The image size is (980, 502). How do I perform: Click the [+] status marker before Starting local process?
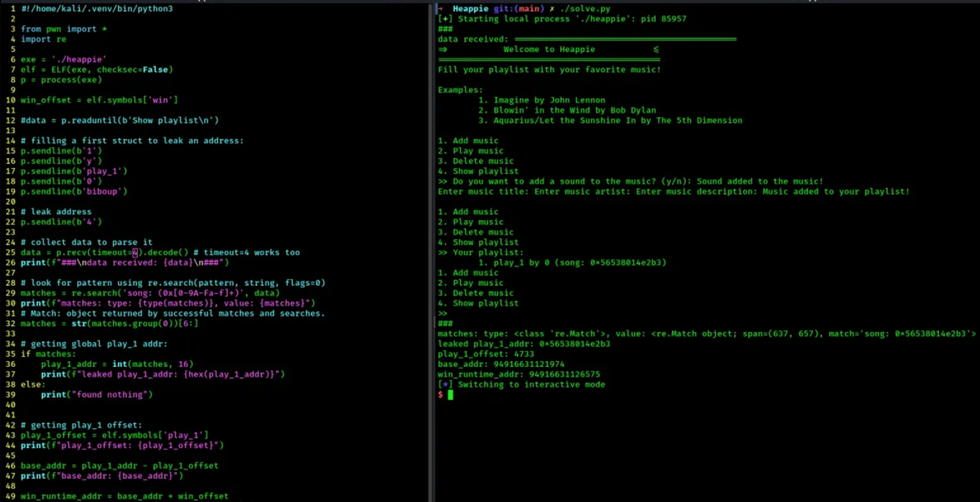coord(445,19)
